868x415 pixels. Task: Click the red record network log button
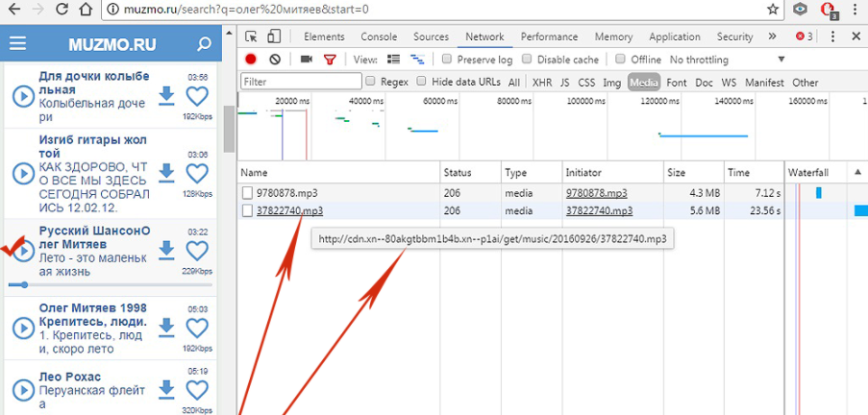point(251,60)
